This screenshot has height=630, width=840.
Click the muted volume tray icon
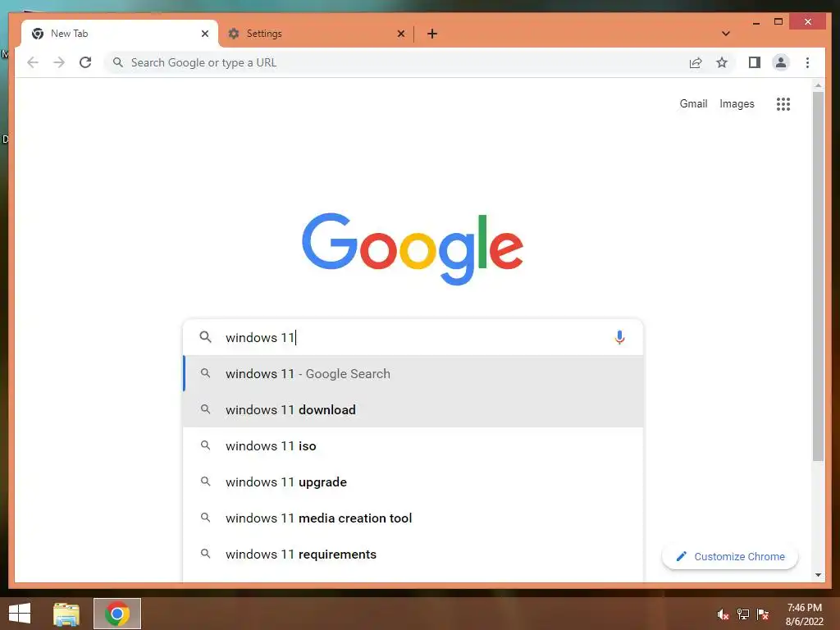tap(724, 614)
